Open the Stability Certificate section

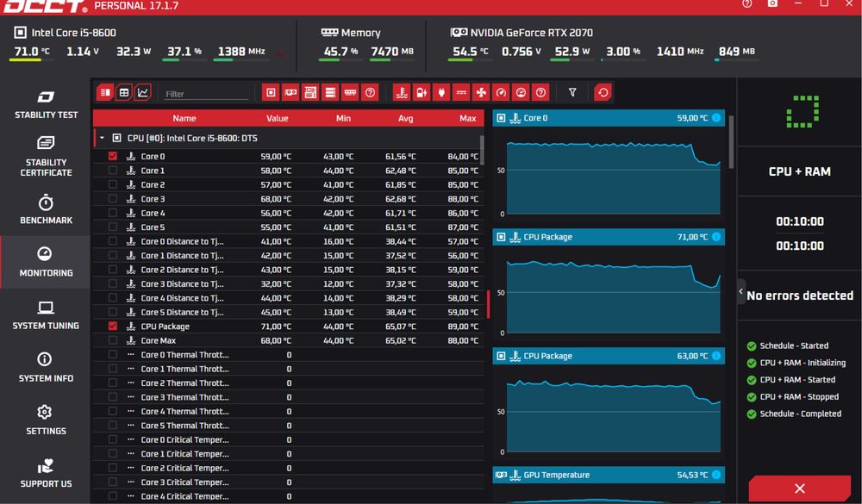[46, 157]
